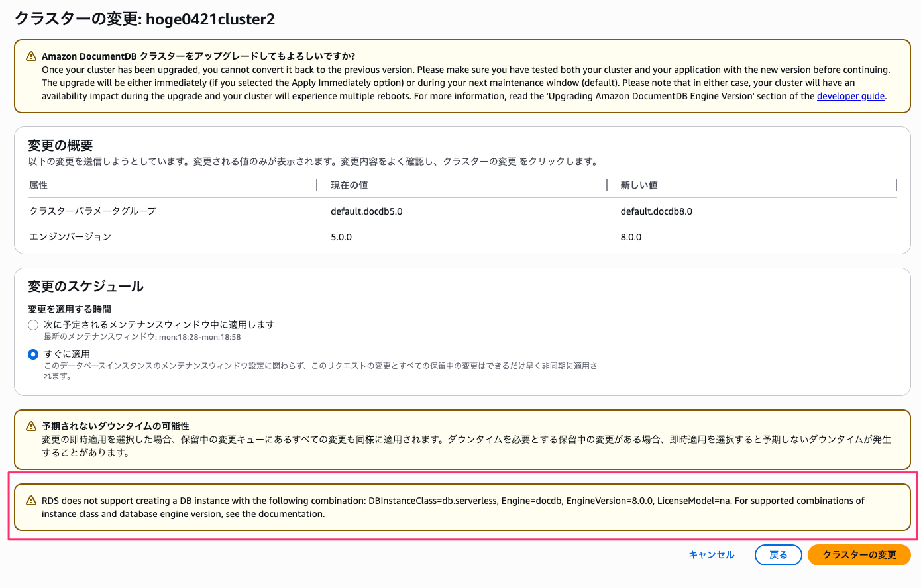Confirm with the クラスターの変更 button
This screenshot has width=921, height=588.
coord(859,555)
